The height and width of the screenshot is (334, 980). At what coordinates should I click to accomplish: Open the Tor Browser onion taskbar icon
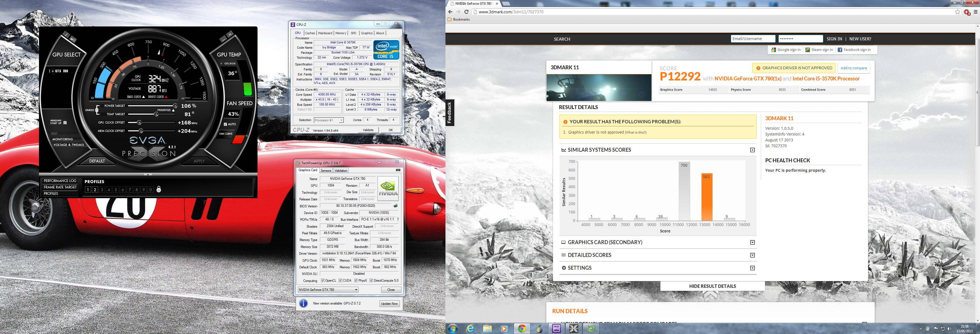pos(540,329)
